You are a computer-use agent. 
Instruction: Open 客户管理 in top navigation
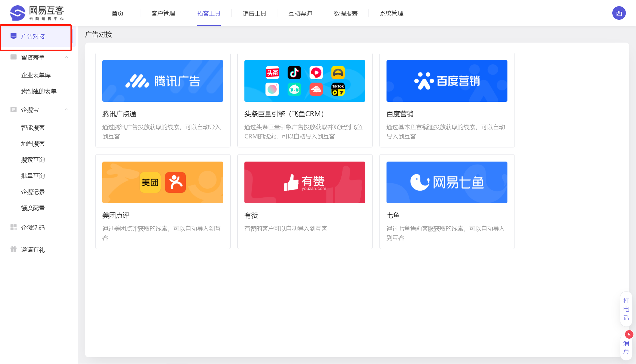[163, 13]
